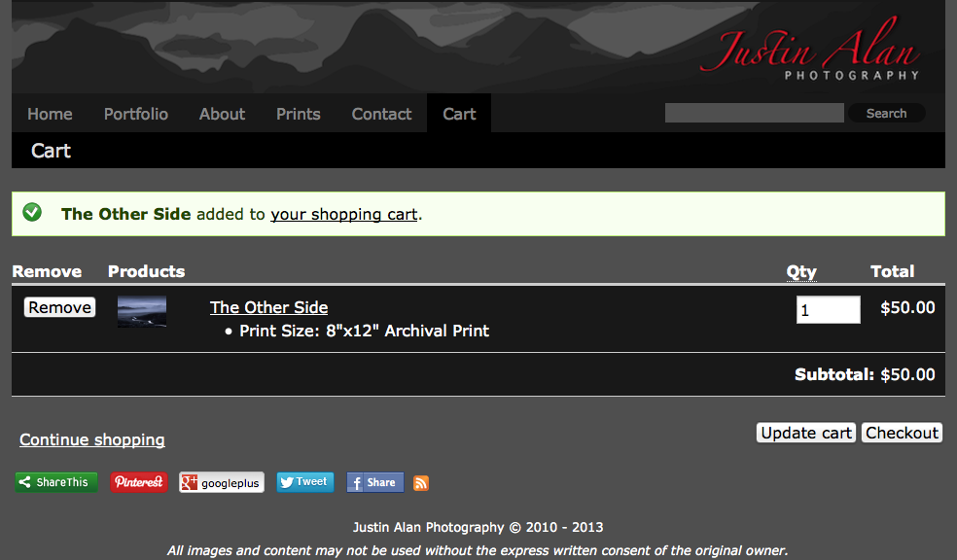This screenshot has width=957, height=560.
Task: Click the Pinterest pin button
Action: click(139, 482)
